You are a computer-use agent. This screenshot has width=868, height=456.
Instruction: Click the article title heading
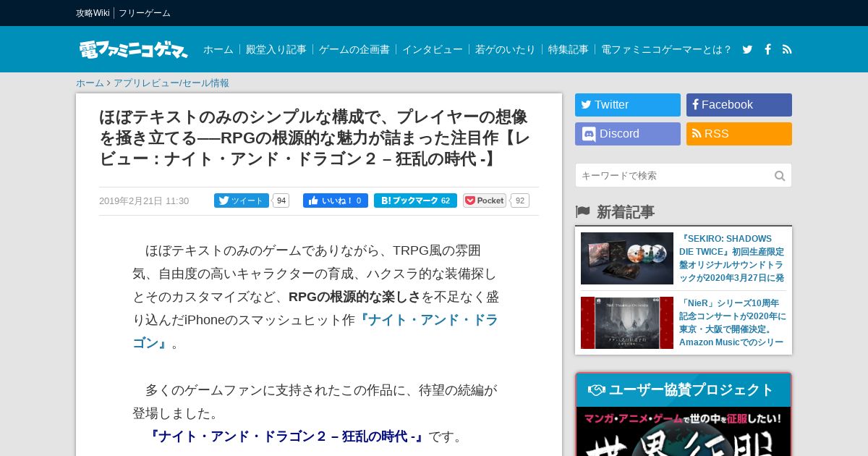point(315,138)
